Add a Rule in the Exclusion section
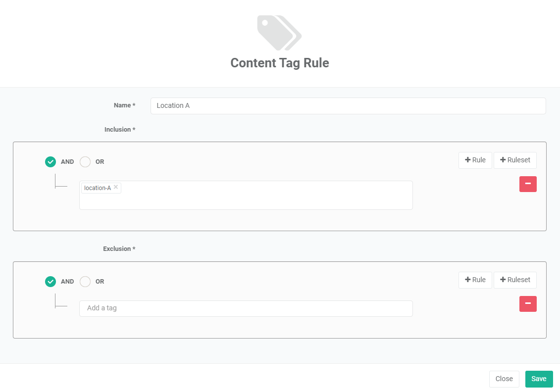Image resolution: width=560 pixels, height=392 pixels. (475, 280)
